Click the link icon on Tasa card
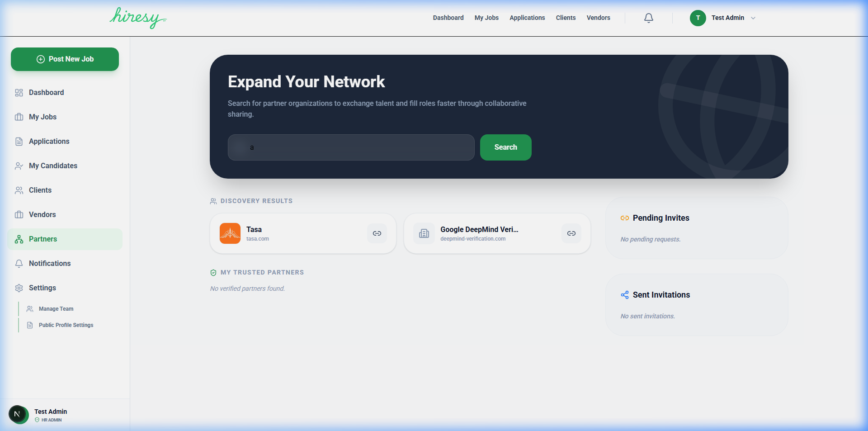This screenshot has height=431, width=868. (377, 233)
